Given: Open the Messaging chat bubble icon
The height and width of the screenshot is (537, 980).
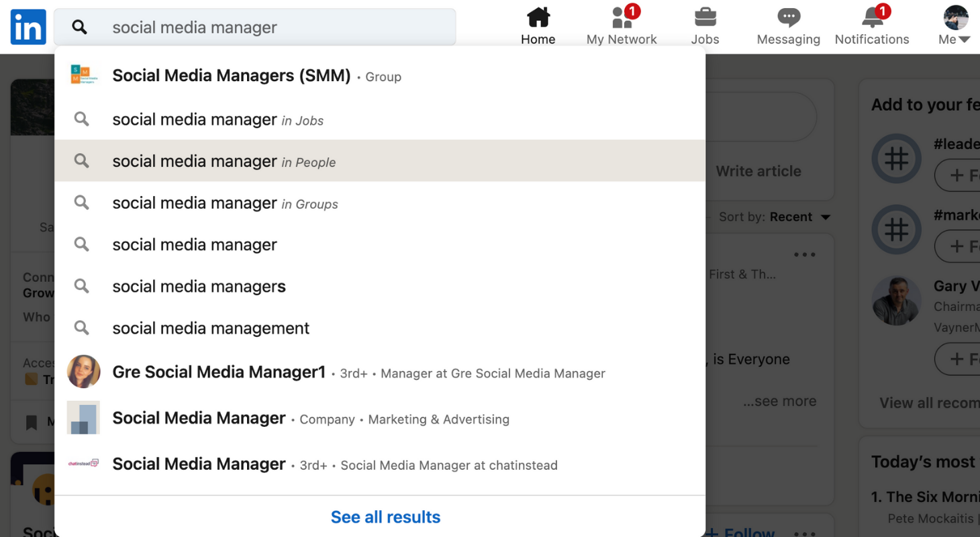Looking at the screenshot, I should point(788,17).
